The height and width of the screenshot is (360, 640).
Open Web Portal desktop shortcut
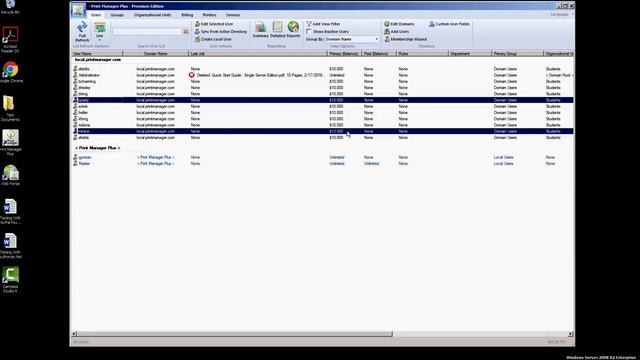click(x=10, y=175)
